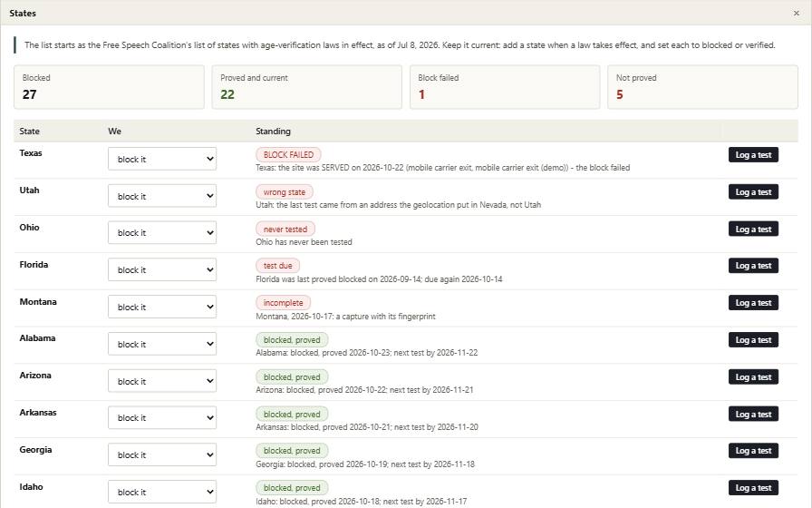Open the Alabama action dropdown
The image size is (812, 508).
coord(162,344)
